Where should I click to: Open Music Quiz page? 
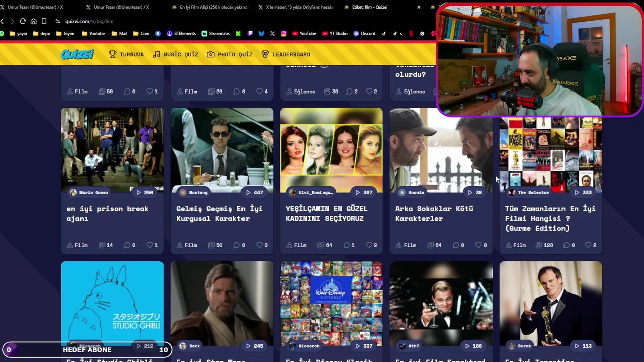click(x=176, y=54)
